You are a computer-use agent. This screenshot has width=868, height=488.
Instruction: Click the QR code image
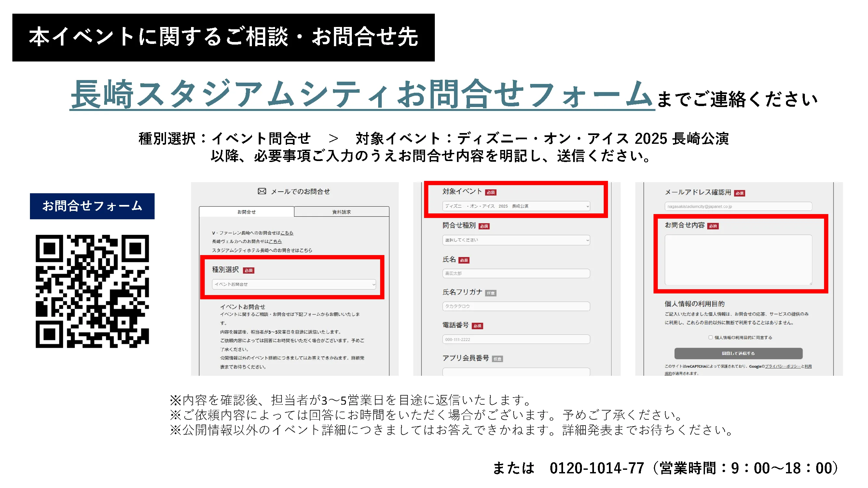(x=92, y=291)
